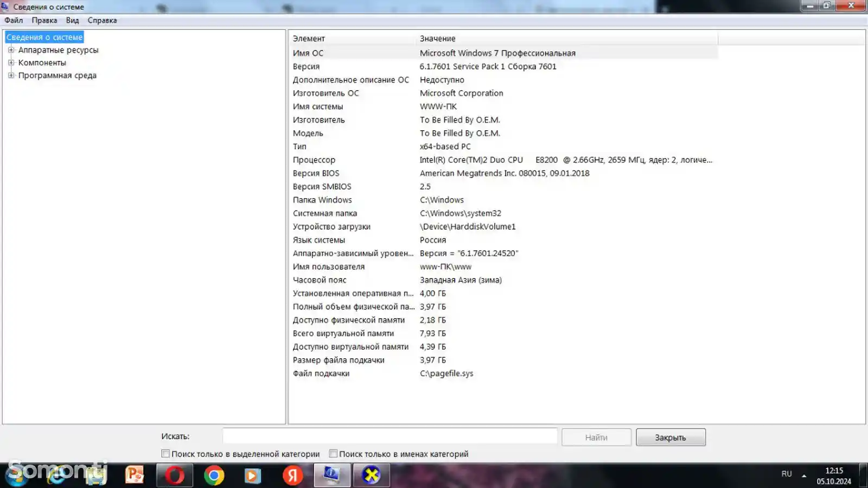Open the Вид menu
The width and height of the screenshot is (868, 488).
point(72,20)
